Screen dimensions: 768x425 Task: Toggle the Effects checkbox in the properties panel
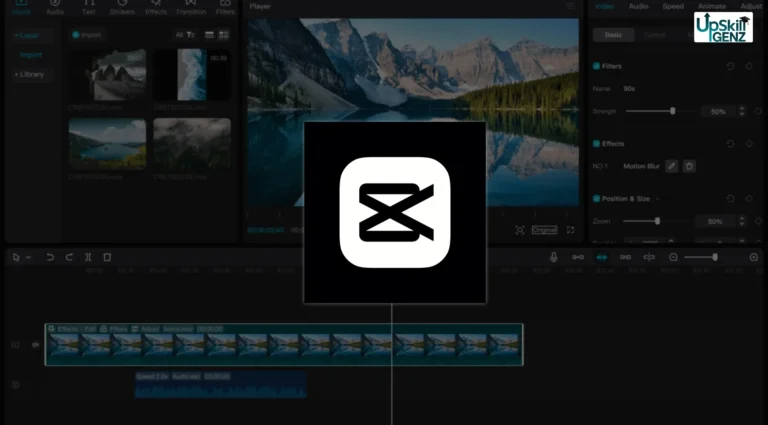(597, 143)
